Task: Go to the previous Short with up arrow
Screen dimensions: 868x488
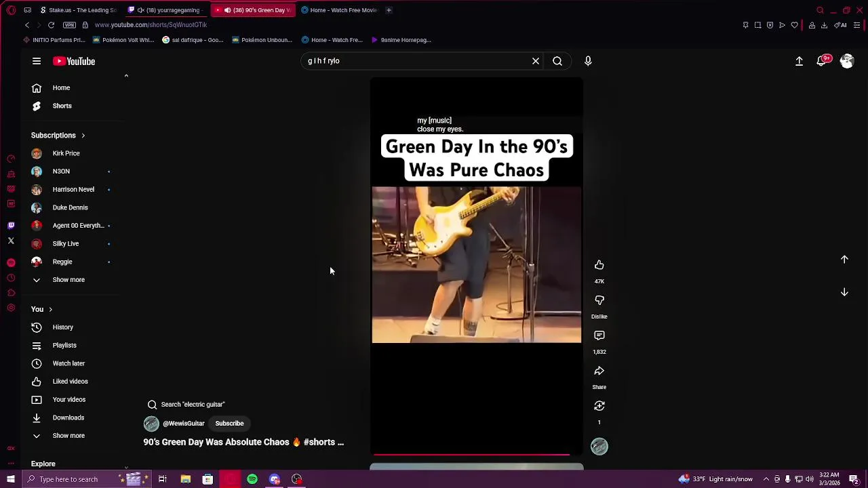Action: pos(844,260)
